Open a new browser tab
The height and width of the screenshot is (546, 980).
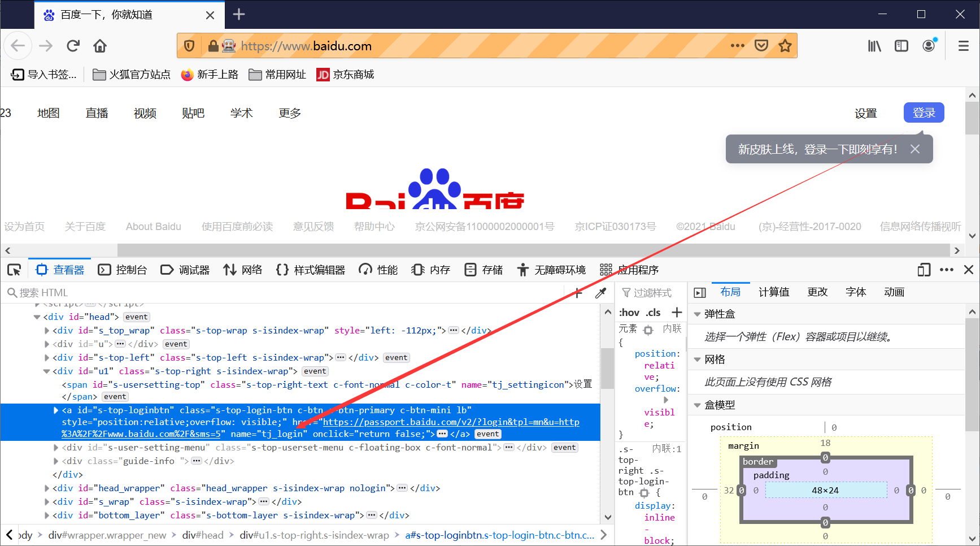[239, 14]
